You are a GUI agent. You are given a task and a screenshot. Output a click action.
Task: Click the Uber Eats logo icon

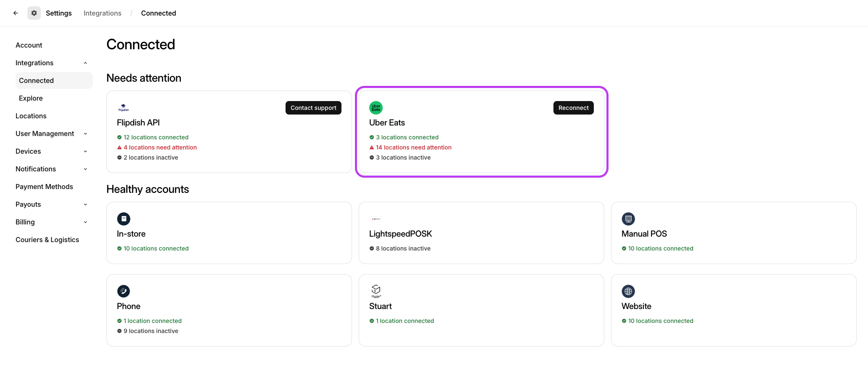[376, 108]
